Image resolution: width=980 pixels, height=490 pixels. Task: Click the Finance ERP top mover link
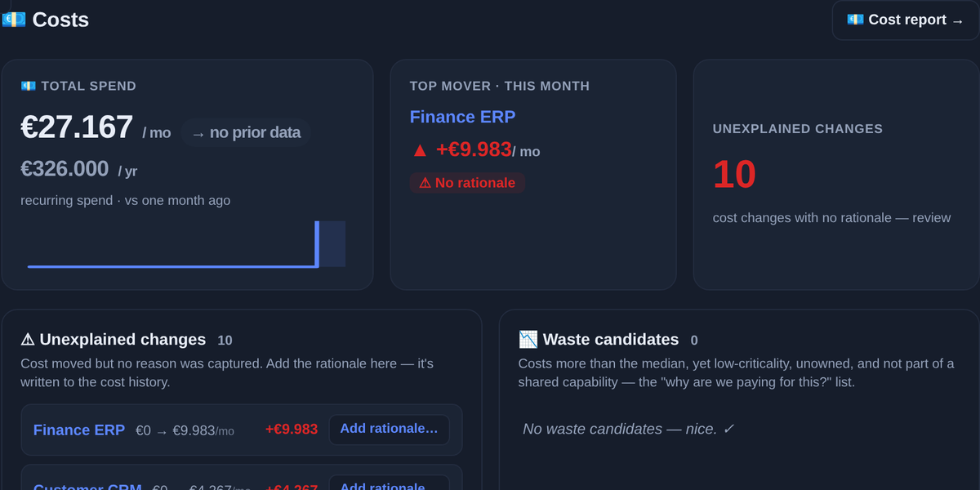[x=462, y=117]
